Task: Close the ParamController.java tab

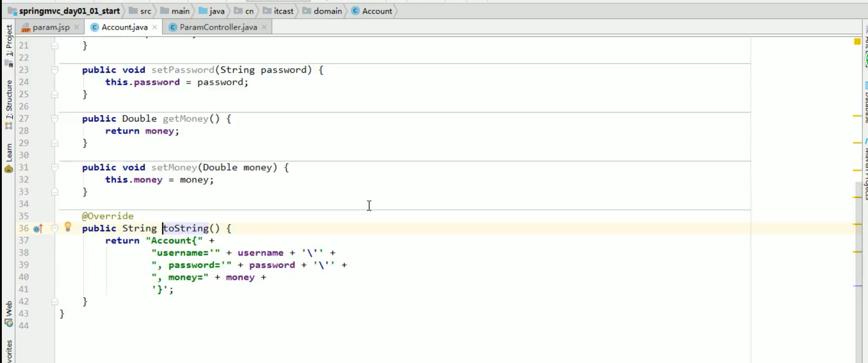Action: click(264, 27)
